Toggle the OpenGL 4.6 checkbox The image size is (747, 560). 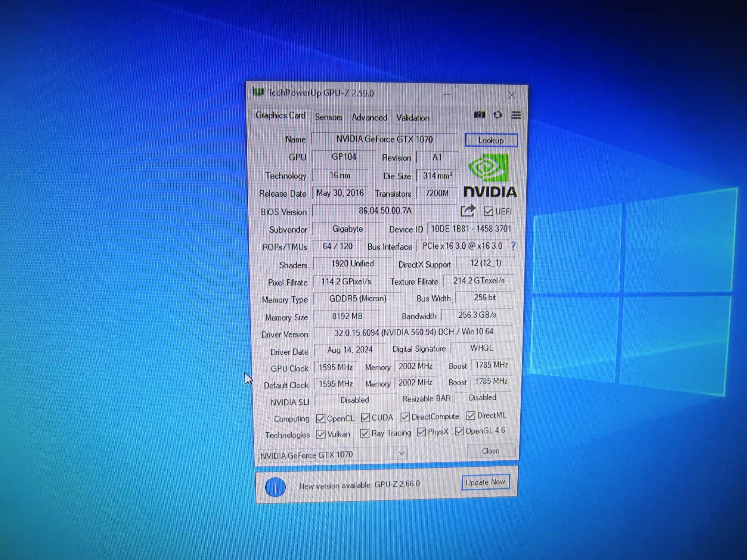pos(459,431)
